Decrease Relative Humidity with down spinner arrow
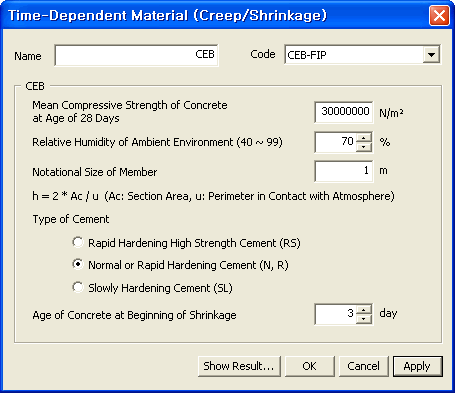 364,147
